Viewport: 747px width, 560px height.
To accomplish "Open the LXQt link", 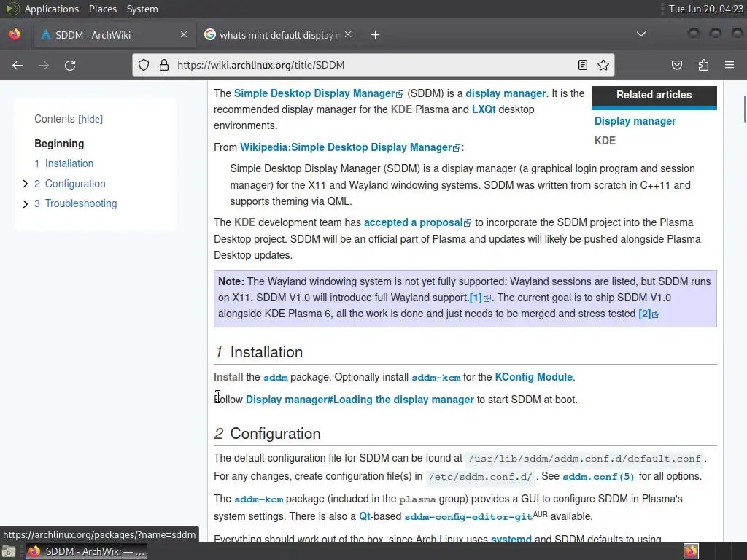I will [484, 109].
